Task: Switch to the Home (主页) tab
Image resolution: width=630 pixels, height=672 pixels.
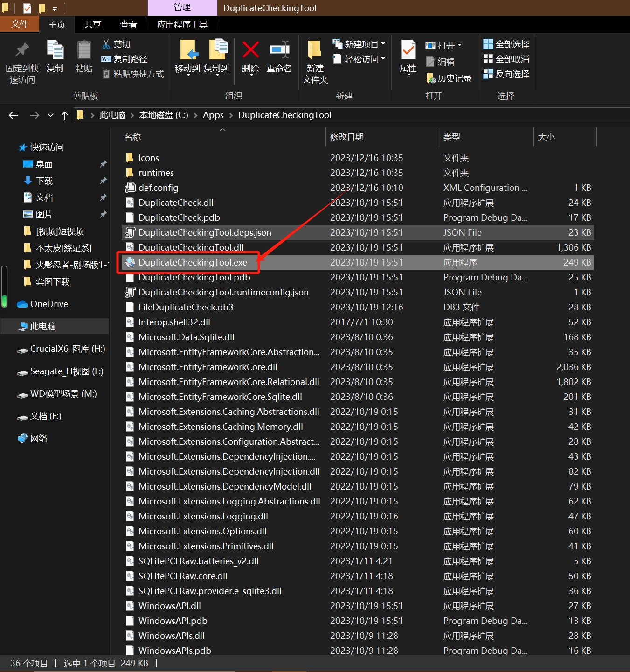Action: pyautogui.click(x=57, y=24)
